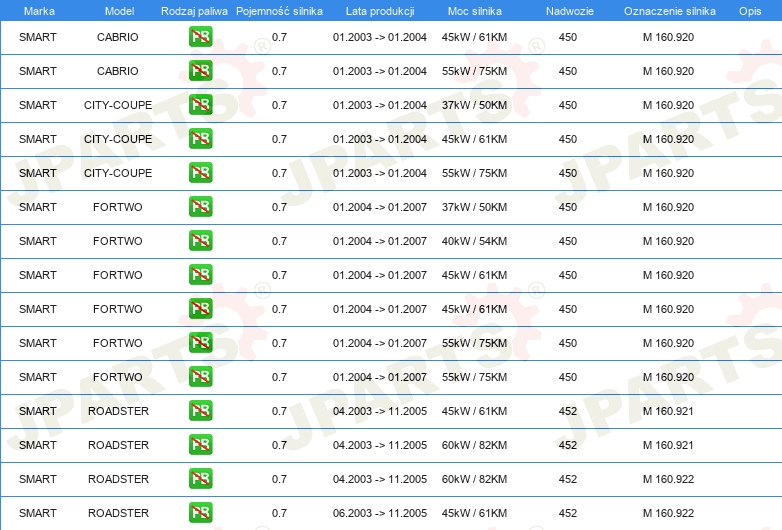Click engine size 0.7 in FORTWO 40kW / 54KM row
782x530 pixels.
(x=279, y=241)
